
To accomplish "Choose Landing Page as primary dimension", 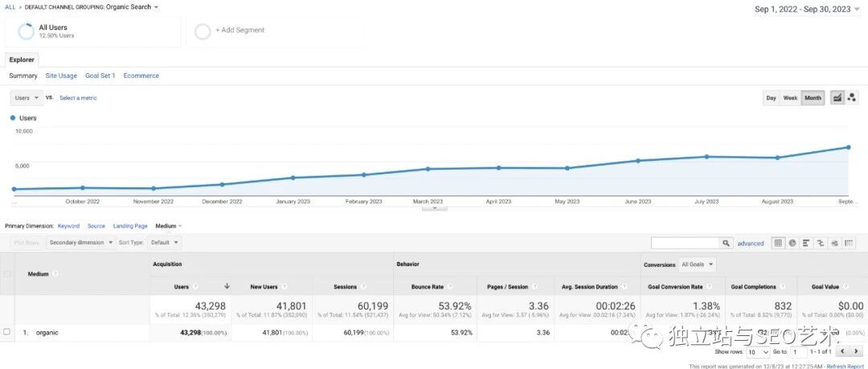I will 130,226.
